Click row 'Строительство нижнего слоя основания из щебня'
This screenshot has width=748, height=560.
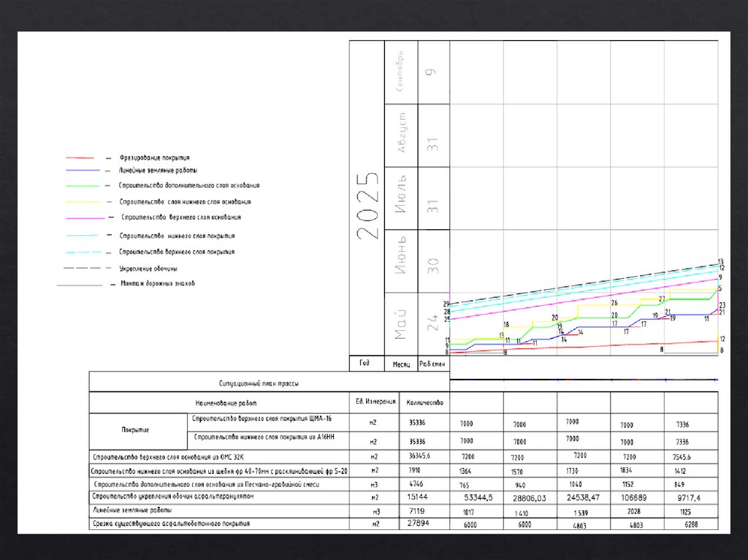(x=219, y=471)
